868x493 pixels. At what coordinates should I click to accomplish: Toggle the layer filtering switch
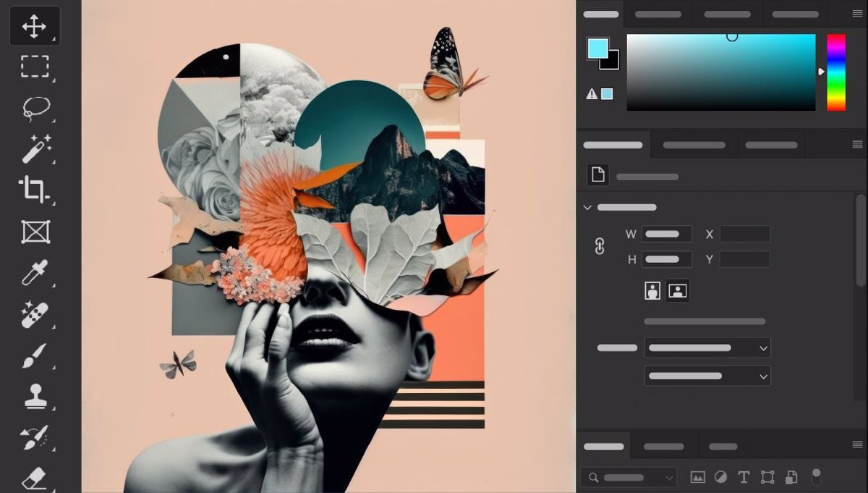click(x=816, y=477)
